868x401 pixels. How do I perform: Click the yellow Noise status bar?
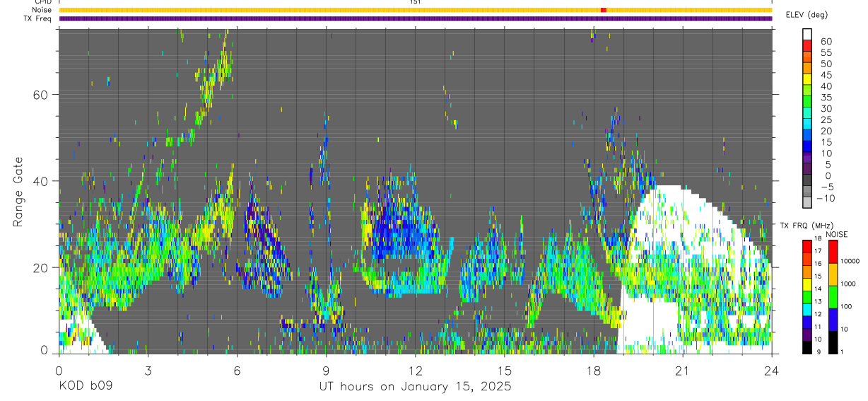tap(415, 10)
